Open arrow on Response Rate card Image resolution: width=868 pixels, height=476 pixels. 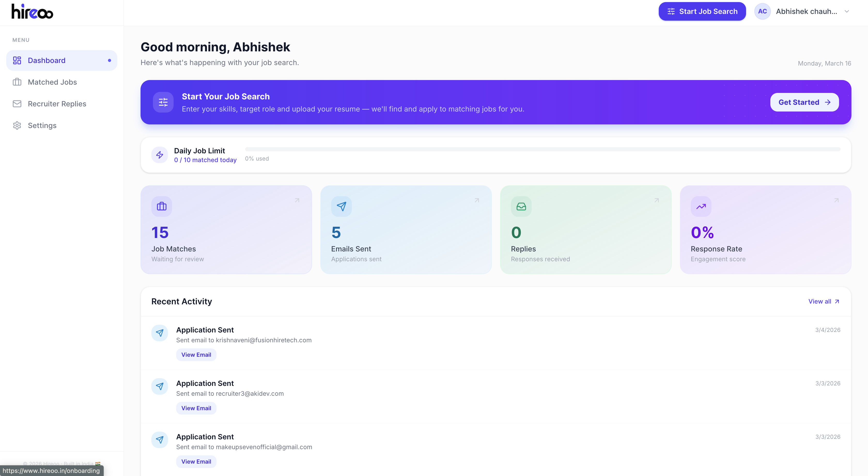coord(836,200)
